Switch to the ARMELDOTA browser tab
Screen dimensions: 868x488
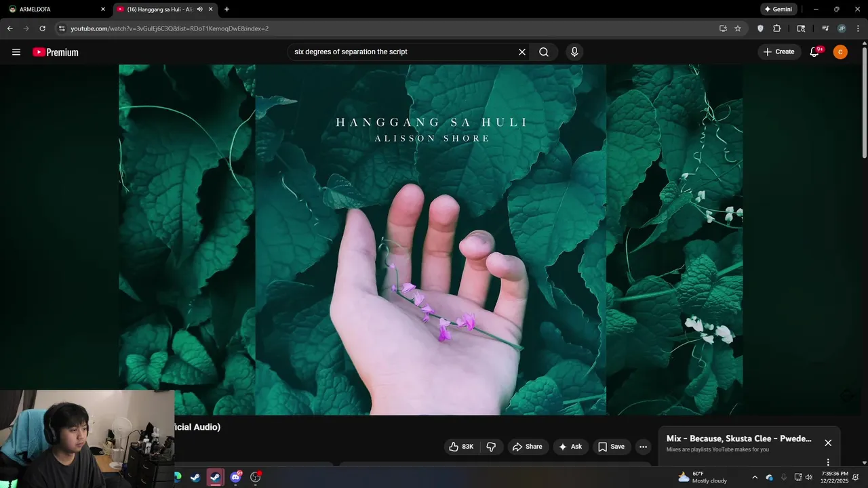pos(57,9)
